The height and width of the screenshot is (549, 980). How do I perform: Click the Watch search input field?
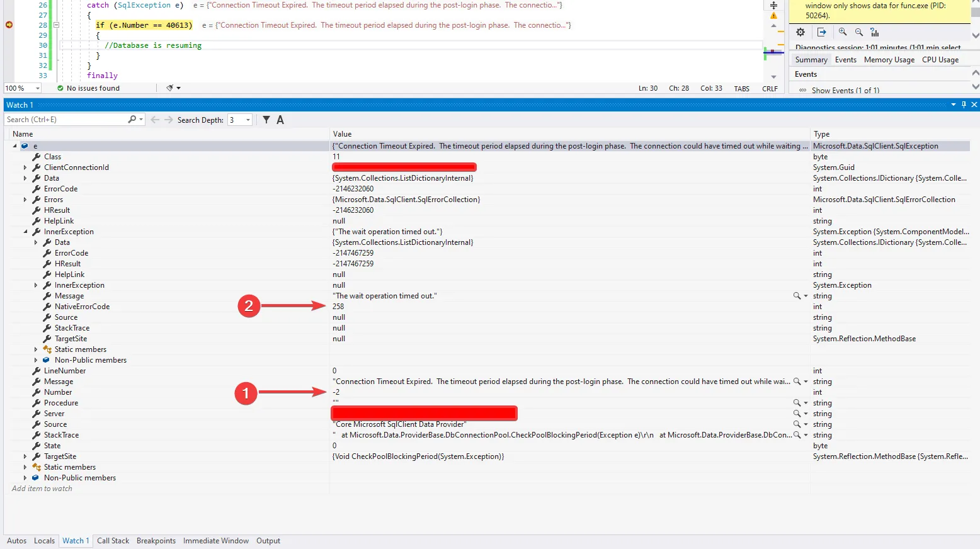(66, 120)
